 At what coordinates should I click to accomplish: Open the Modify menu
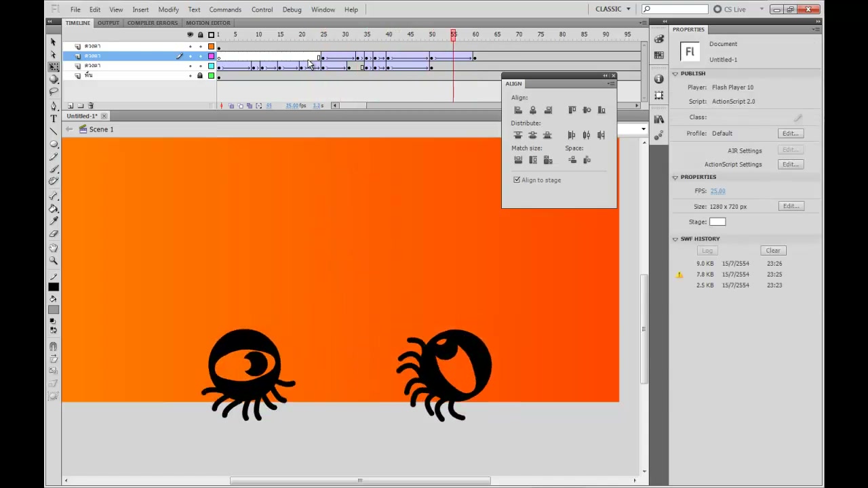(x=168, y=9)
